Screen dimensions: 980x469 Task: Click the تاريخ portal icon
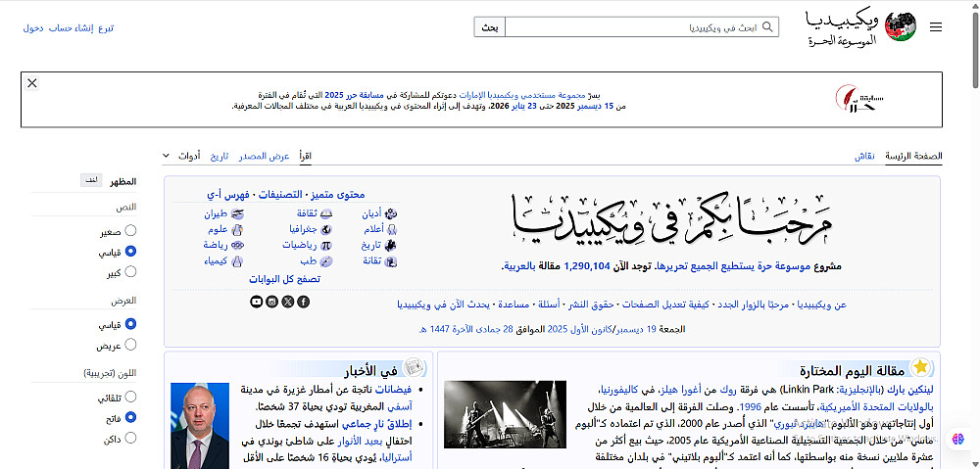click(x=392, y=245)
